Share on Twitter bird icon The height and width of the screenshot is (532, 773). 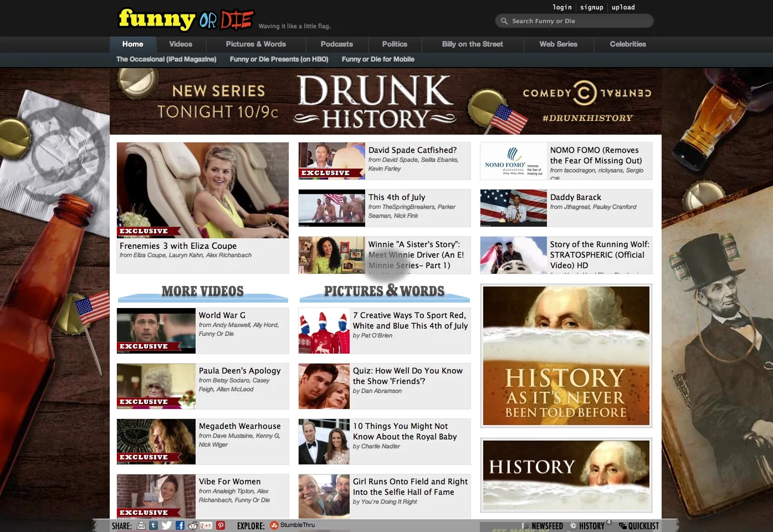pos(167,525)
